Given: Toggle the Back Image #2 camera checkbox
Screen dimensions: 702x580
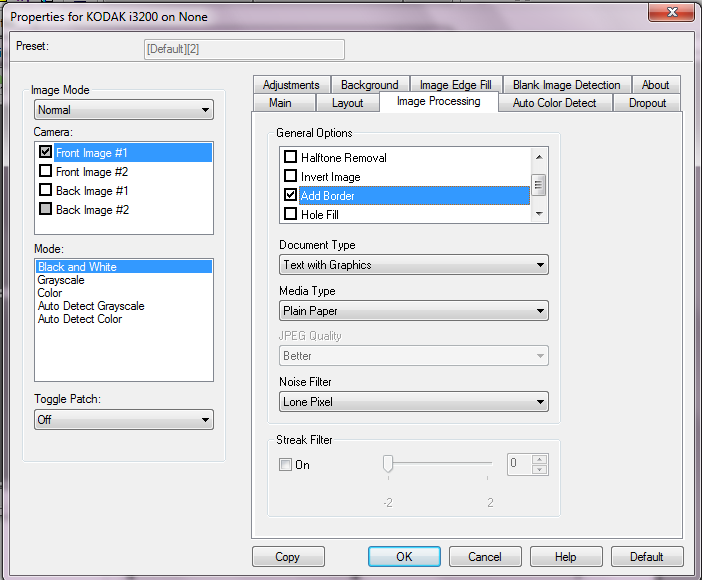Looking at the screenshot, I should (45, 209).
